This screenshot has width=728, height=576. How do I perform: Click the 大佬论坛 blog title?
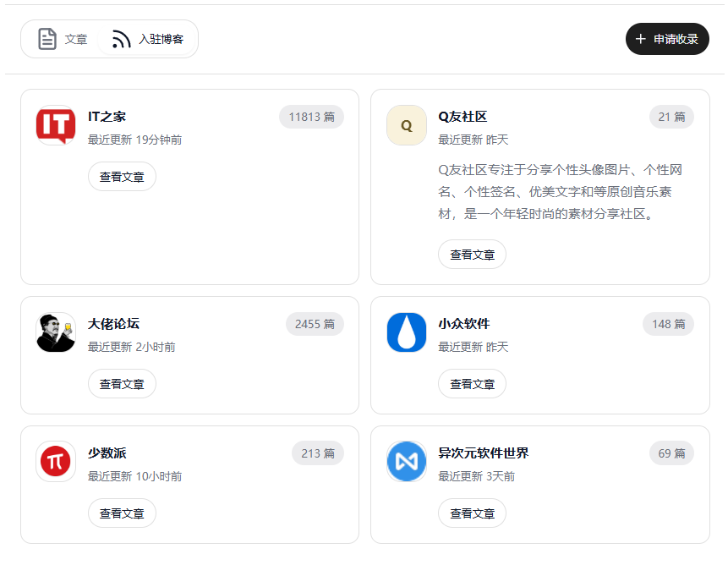pos(114,324)
